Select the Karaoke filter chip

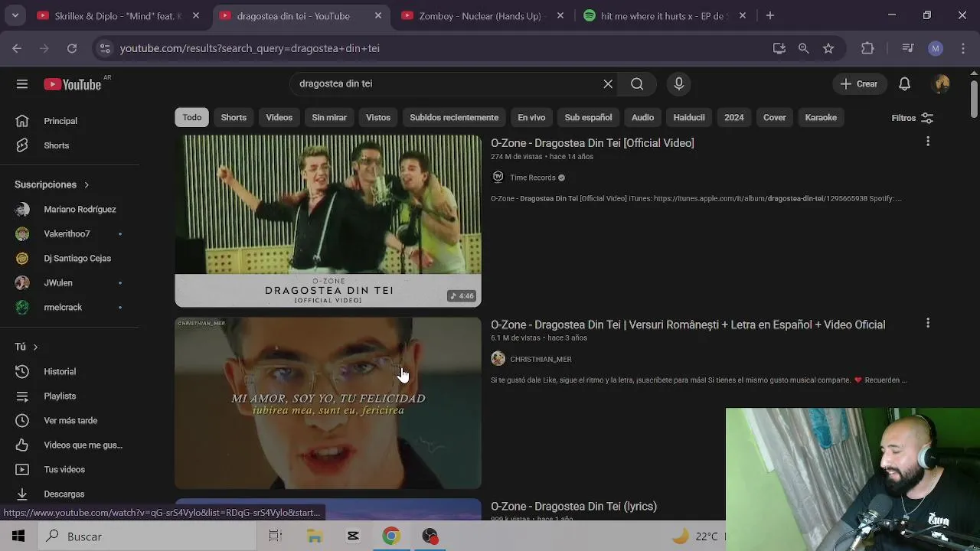click(x=821, y=117)
